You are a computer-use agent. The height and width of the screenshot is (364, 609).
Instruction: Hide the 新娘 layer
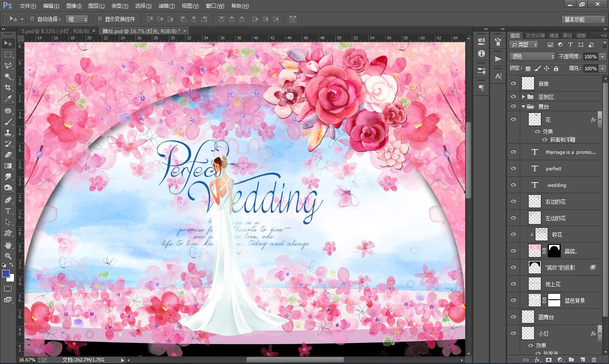point(513,83)
